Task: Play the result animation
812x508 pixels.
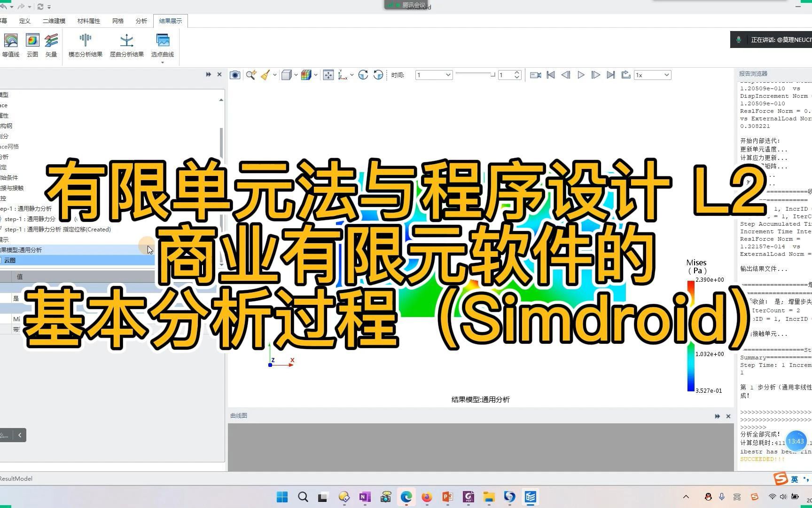Action: pos(581,75)
